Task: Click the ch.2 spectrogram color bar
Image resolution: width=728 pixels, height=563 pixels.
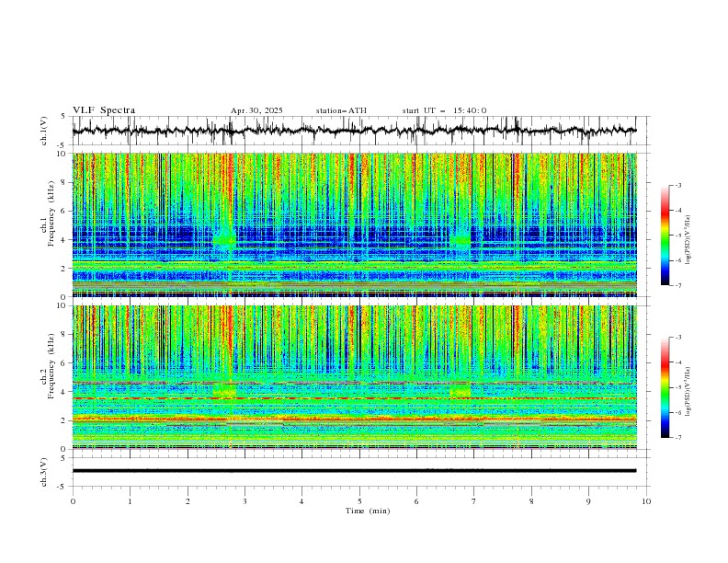Action: tap(665, 387)
